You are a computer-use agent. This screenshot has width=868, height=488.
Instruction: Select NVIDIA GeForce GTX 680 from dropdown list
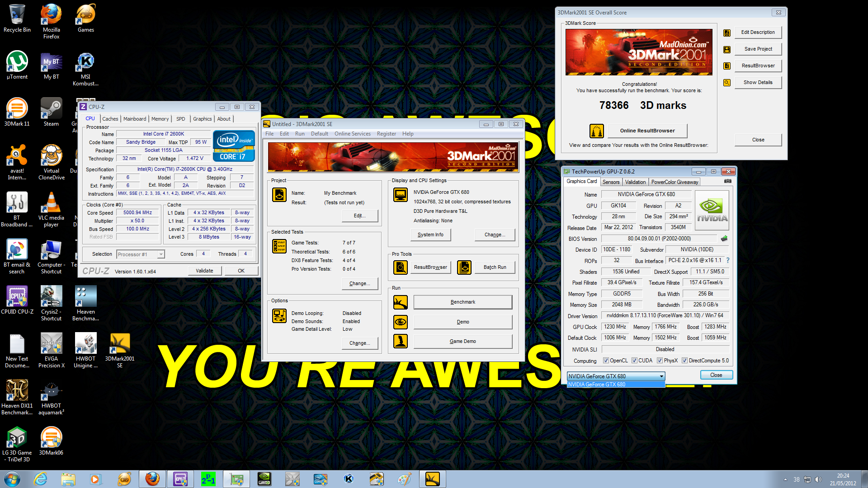(616, 385)
